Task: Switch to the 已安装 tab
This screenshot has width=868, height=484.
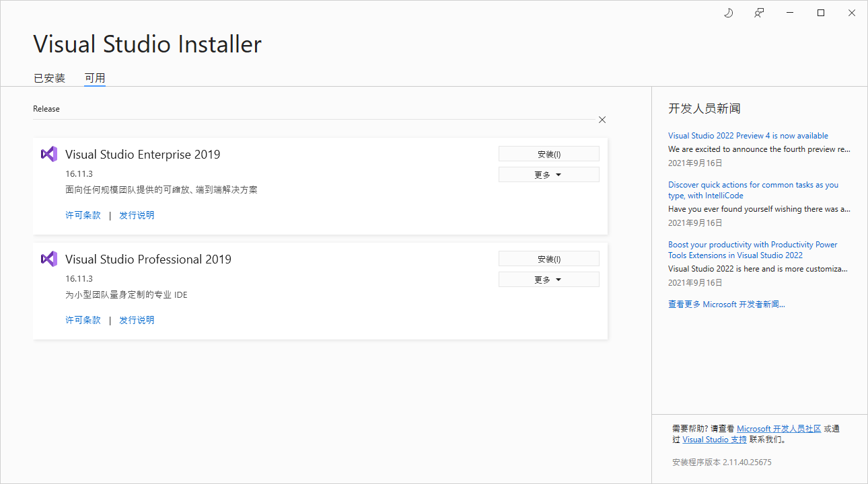Action: 49,78
